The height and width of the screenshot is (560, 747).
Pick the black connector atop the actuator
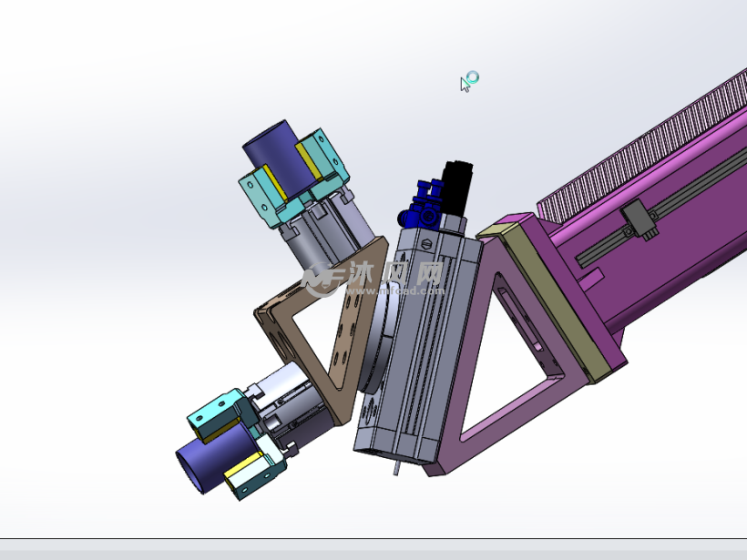click(455, 187)
